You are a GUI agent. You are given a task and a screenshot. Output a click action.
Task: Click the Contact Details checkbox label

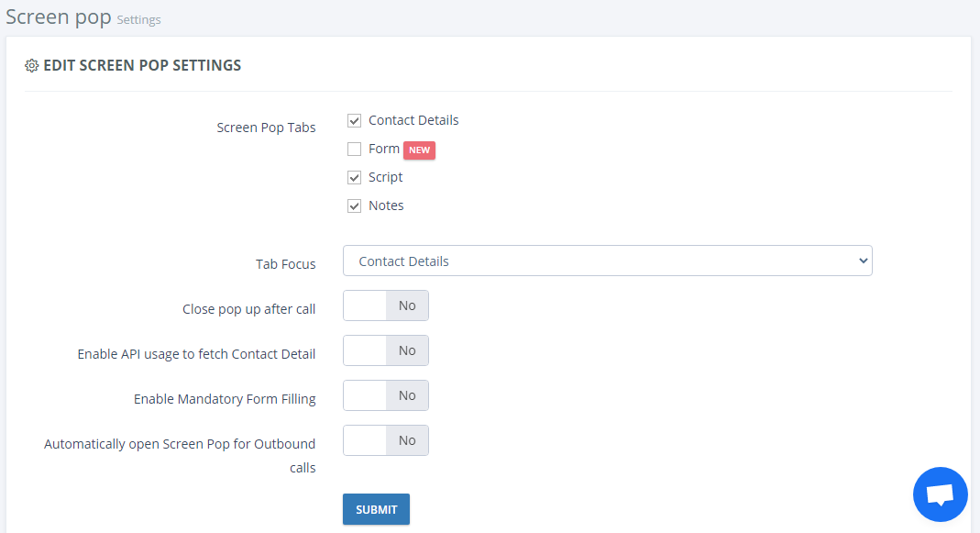point(413,120)
